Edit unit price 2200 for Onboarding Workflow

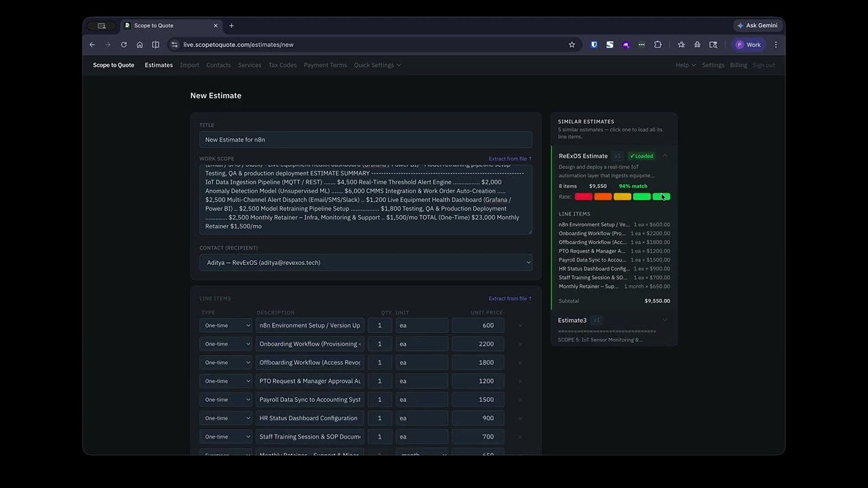pos(478,344)
